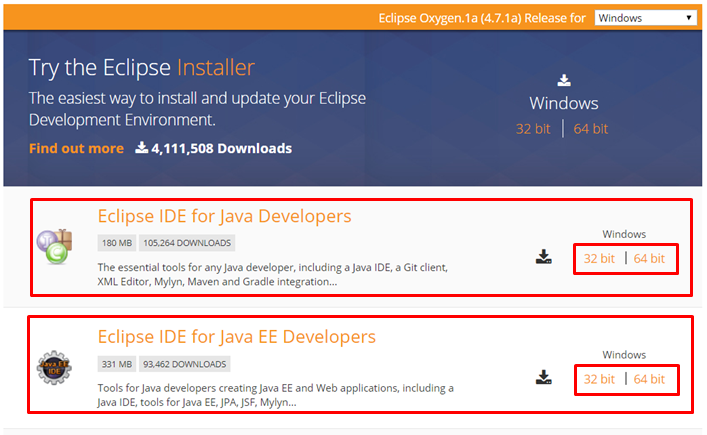707x435 pixels.
Task: Open Eclipse IDE for Java Developers title
Action: pyautogui.click(x=224, y=216)
